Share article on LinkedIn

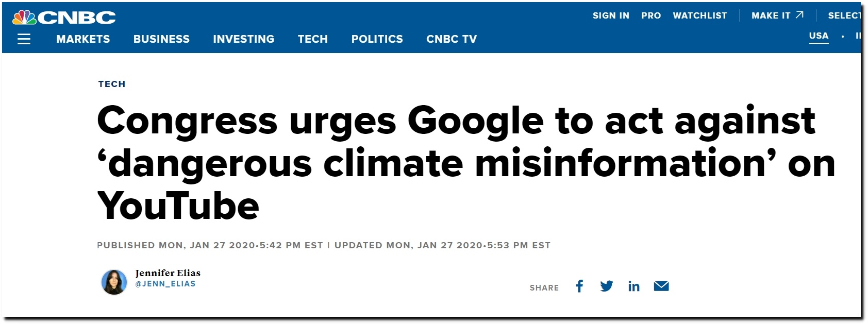(x=634, y=286)
